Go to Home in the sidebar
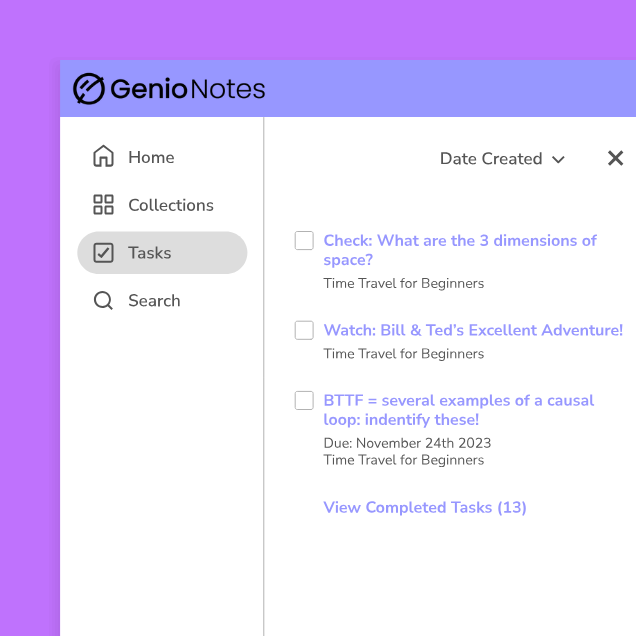636x636 pixels. click(151, 157)
